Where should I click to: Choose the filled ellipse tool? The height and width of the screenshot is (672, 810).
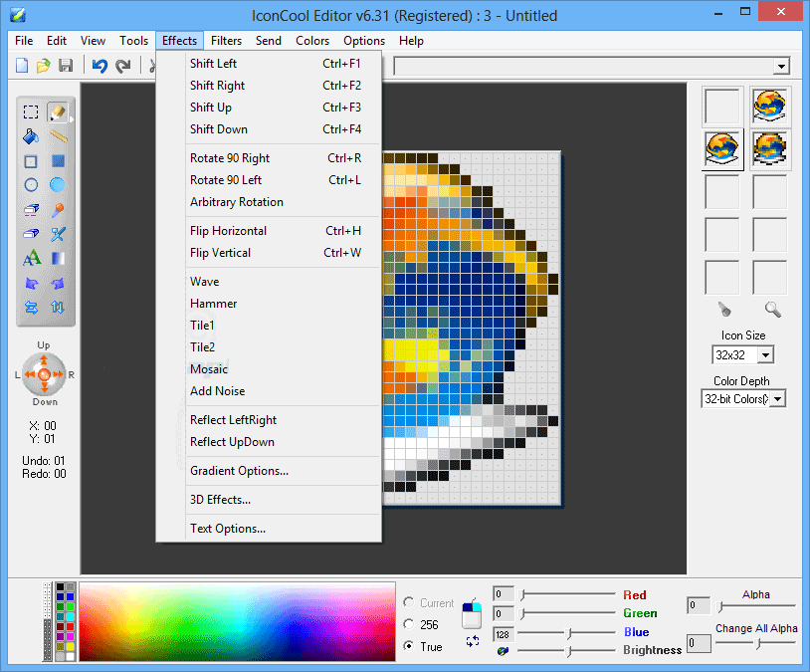(58, 185)
